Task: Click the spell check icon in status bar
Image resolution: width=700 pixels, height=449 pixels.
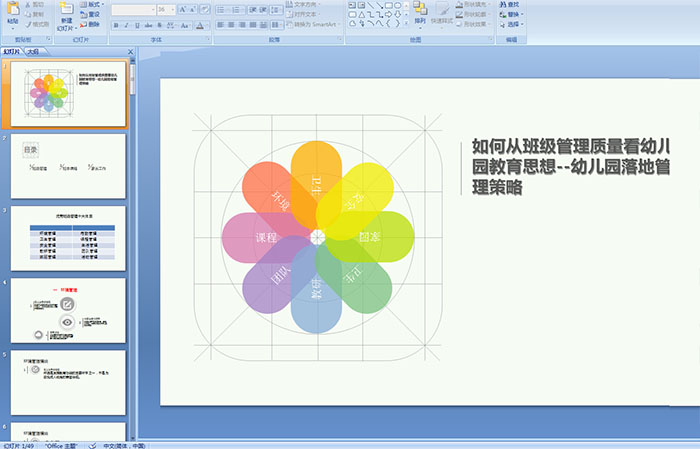Action: tap(92, 445)
